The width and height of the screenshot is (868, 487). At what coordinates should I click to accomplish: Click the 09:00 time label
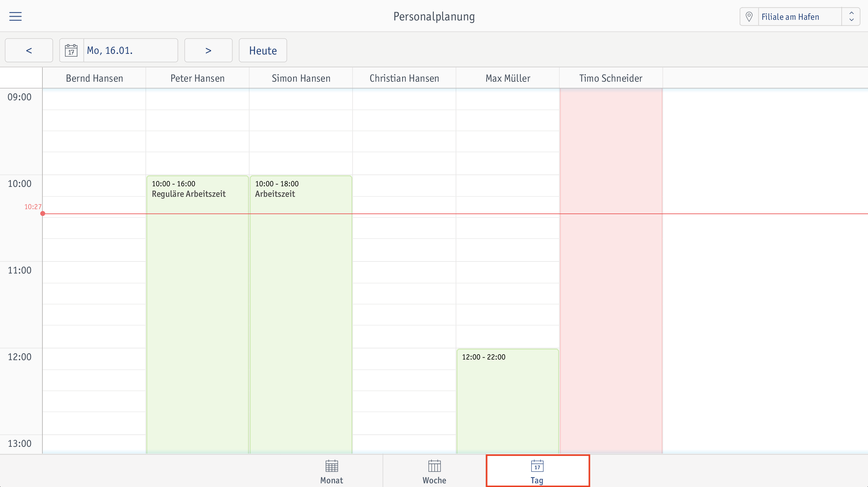click(x=20, y=97)
